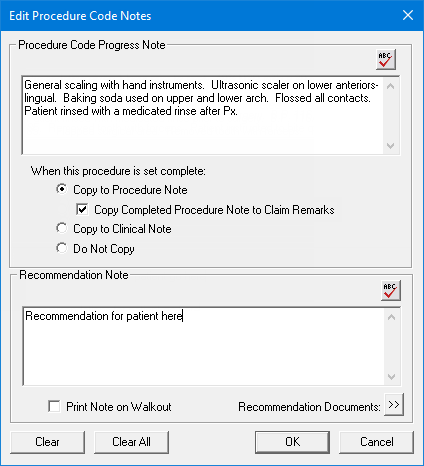Place cursor in the progress note text area
The height and width of the screenshot is (466, 424).
[x=203, y=115]
